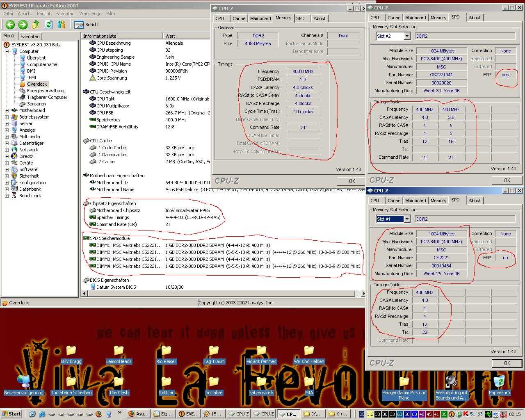The height and width of the screenshot is (420, 525).
Task: Open the violent femmes desktop folder
Action: tap(261, 355)
